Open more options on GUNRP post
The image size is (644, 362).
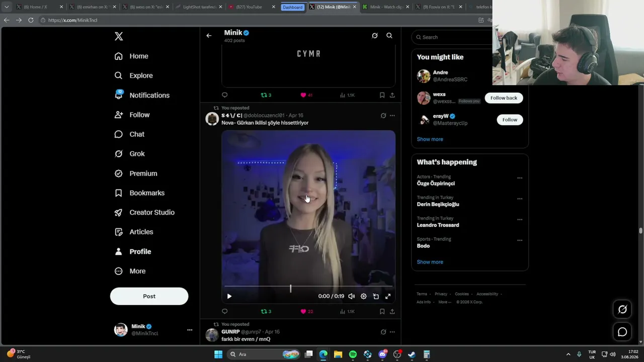coord(392,332)
